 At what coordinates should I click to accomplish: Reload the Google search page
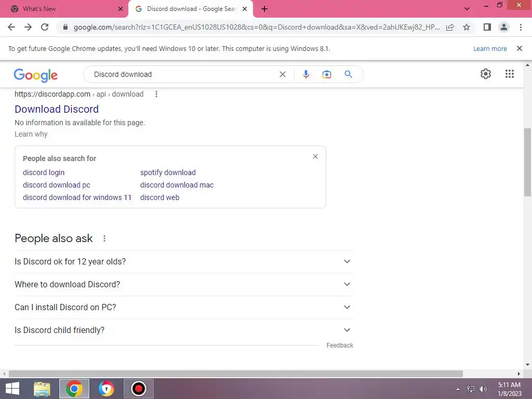(45, 27)
